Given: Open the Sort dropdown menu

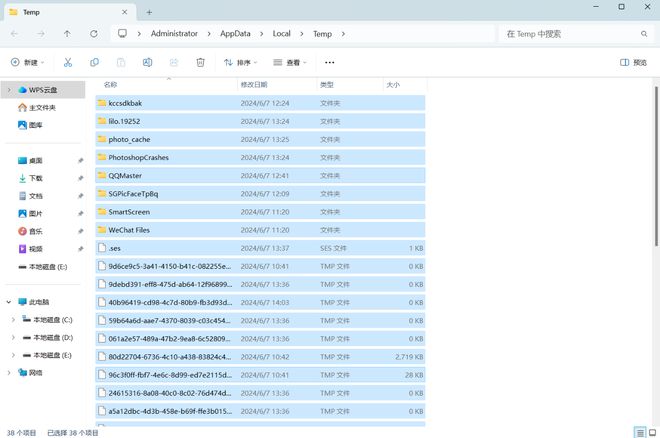Looking at the screenshot, I should 240,62.
